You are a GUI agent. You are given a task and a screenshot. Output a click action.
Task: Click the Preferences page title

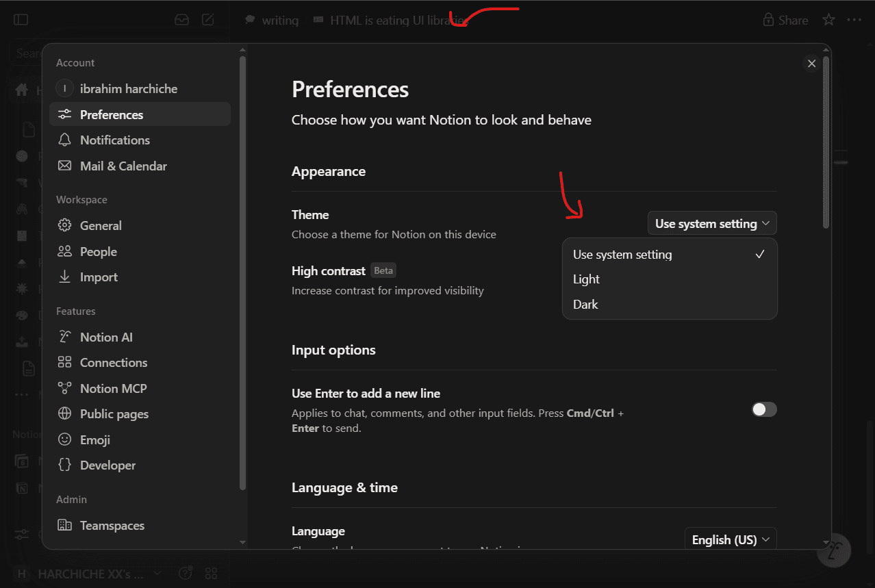350,89
